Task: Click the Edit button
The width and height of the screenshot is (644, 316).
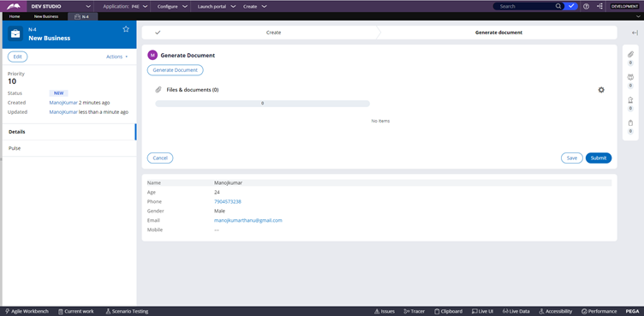Action: tap(18, 57)
